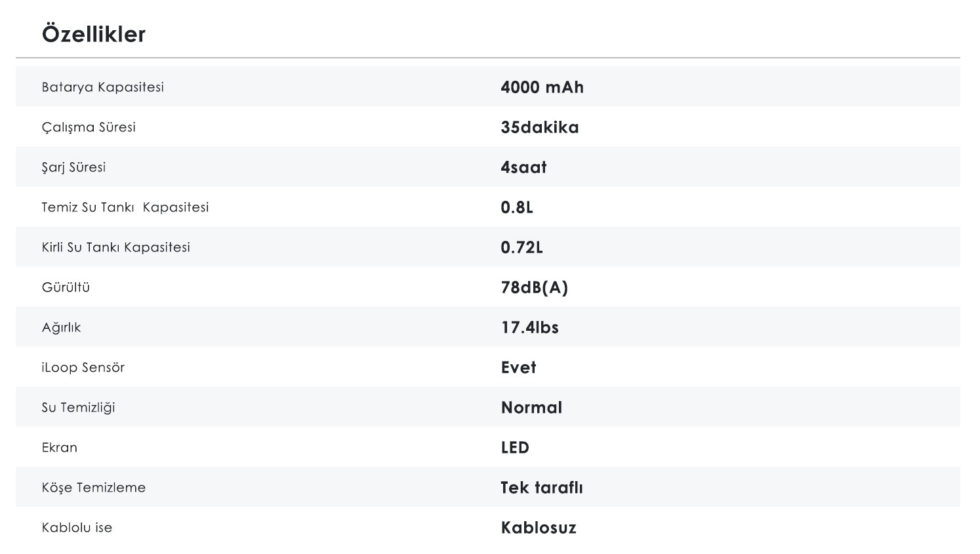
Task: Click the Evet value
Action: coord(518,368)
